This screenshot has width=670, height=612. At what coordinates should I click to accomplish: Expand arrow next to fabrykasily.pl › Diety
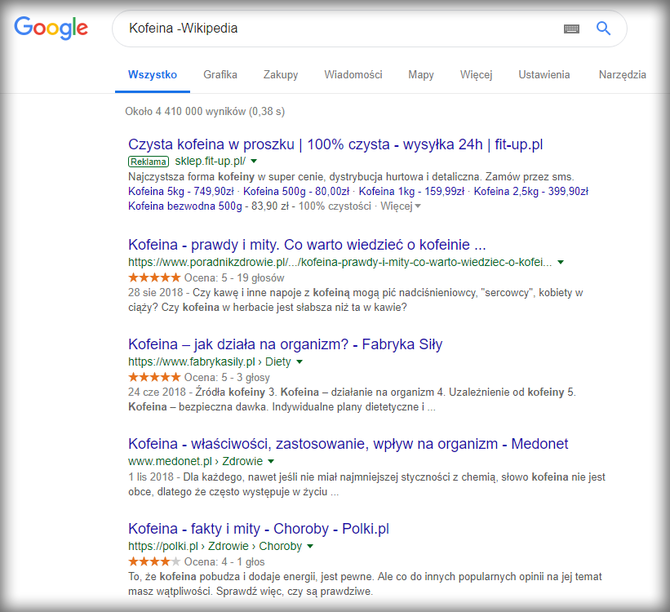(x=300, y=362)
